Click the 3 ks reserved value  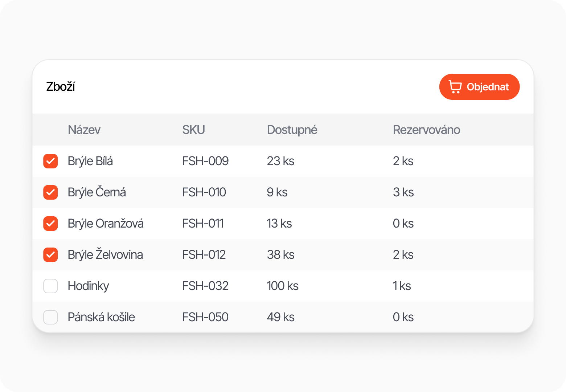coord(403,192)
